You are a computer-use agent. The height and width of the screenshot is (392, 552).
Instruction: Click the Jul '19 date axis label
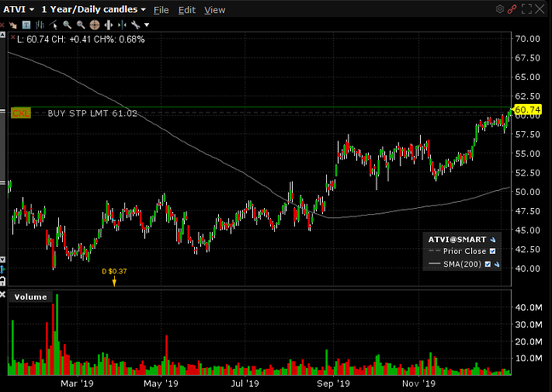coord(244,383)
